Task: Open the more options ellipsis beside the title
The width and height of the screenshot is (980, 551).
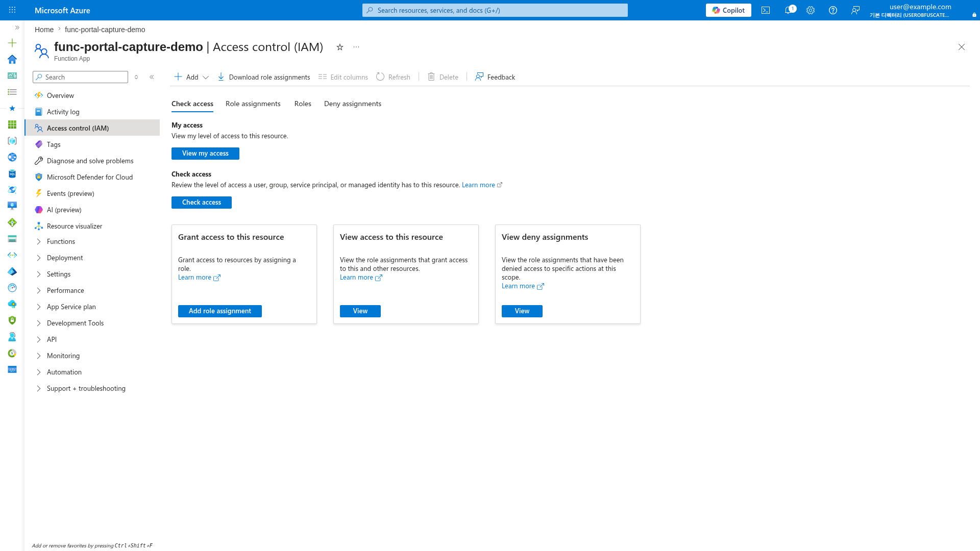Action: tap(356, 47)
